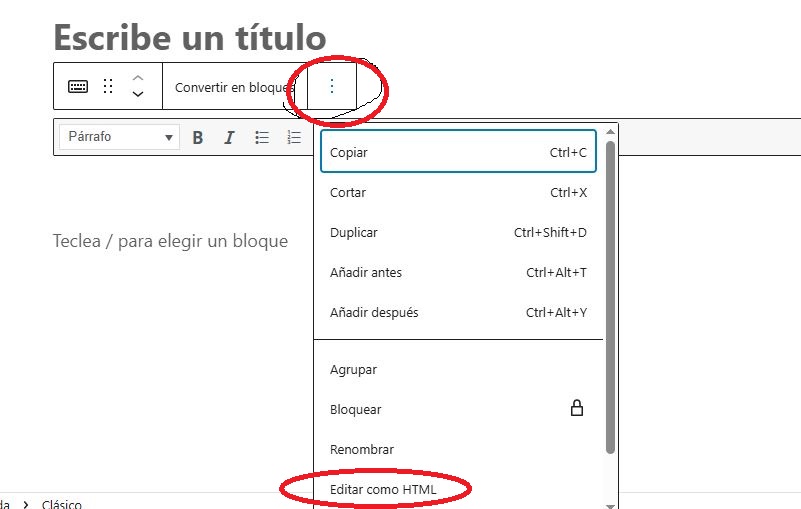Insert a numbered list
This screenshot has width=801, height=509.
[x=293, y=137]
